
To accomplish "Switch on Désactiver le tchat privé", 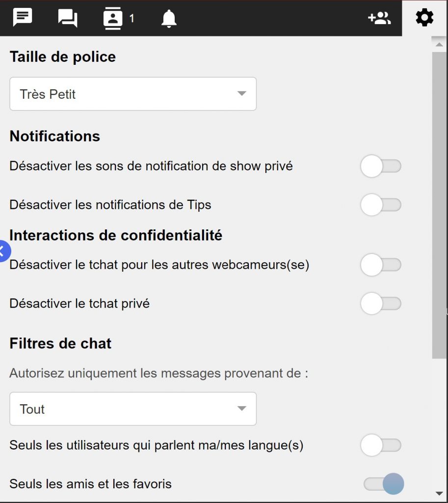I will 381,304.
